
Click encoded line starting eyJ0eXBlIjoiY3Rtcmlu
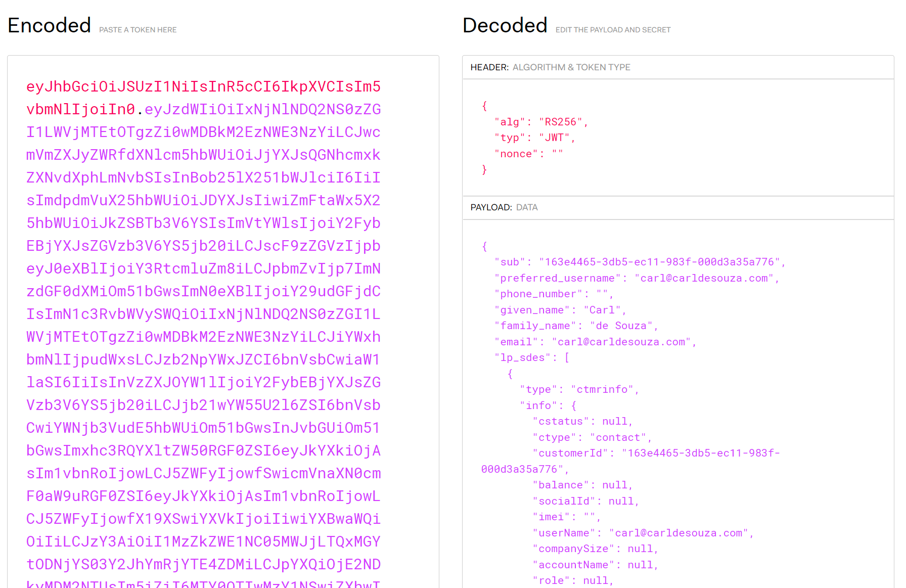203,268
